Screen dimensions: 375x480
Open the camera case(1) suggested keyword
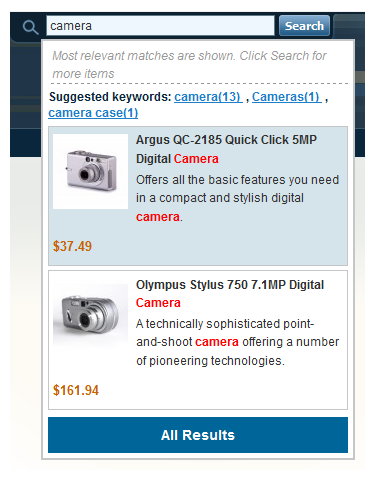(x=93, y=113)
